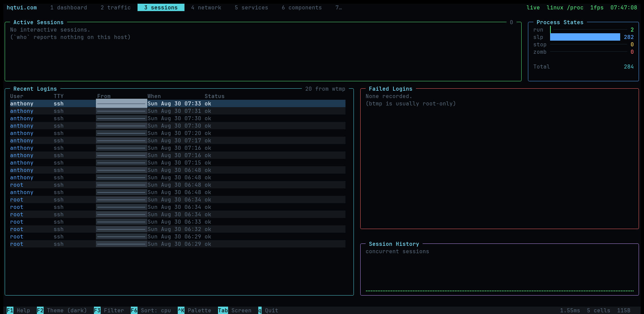Click the 5 cells status entry
The width and height of the screenshot is (644, 314).
click(599, 310)
